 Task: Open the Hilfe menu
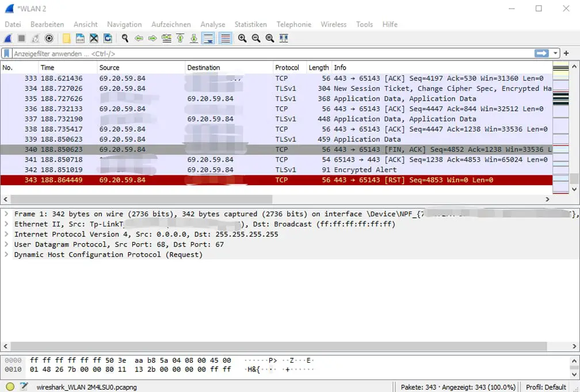point(390,24)
